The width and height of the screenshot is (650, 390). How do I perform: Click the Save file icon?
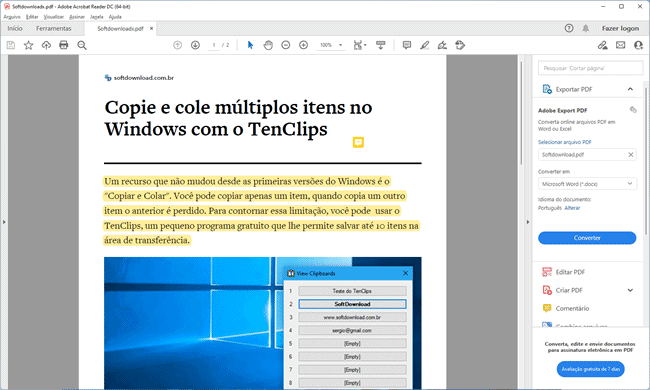coord(11,45)
